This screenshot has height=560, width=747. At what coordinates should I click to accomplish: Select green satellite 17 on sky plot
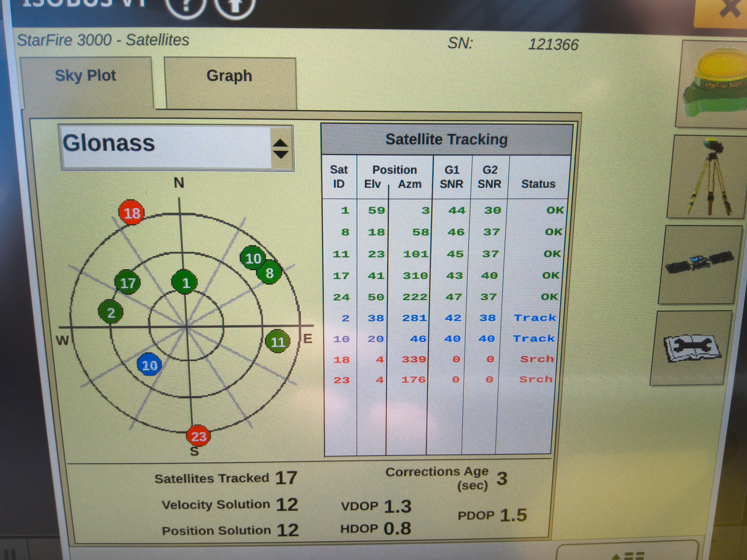pos(127,283)
